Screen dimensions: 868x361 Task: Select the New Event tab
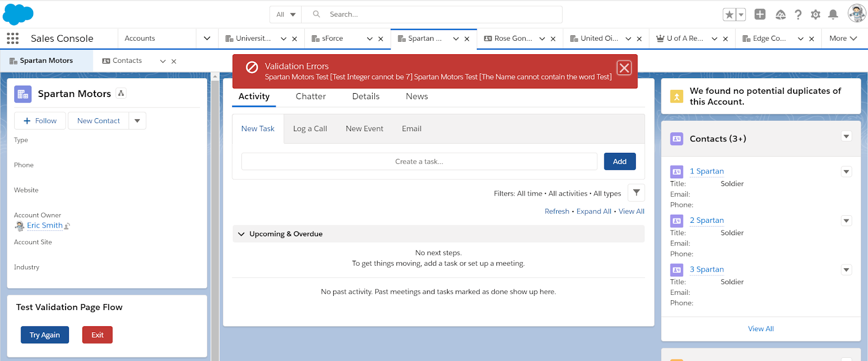[365, 129]
